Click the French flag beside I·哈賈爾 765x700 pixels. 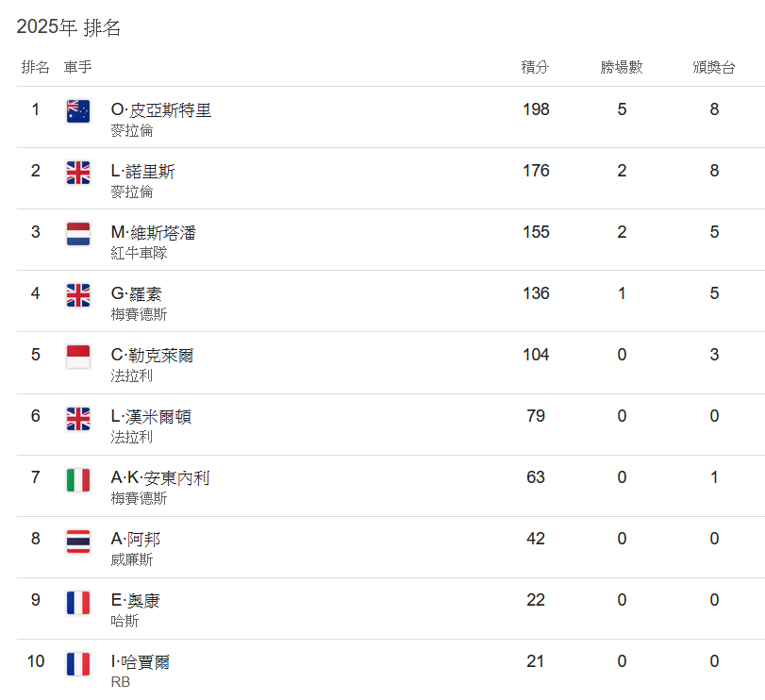78,664
